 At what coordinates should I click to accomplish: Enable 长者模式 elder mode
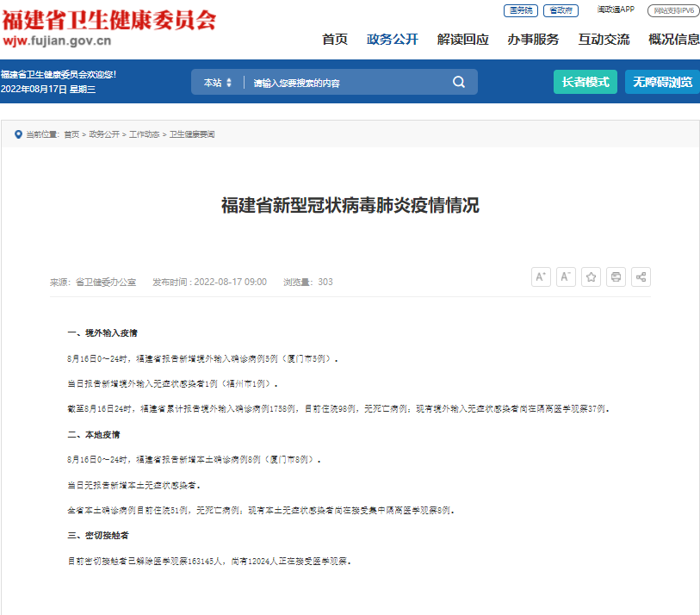coord(585,82)
